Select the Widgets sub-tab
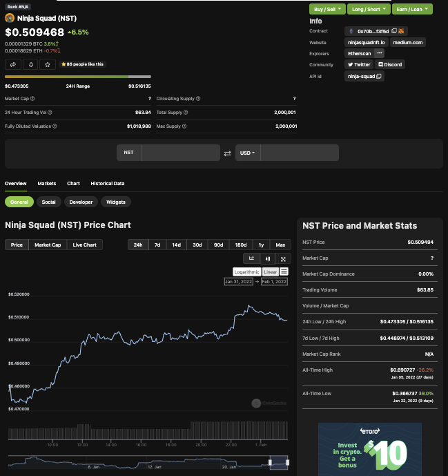This screenshot has width=448, height=476. [116, 202]
